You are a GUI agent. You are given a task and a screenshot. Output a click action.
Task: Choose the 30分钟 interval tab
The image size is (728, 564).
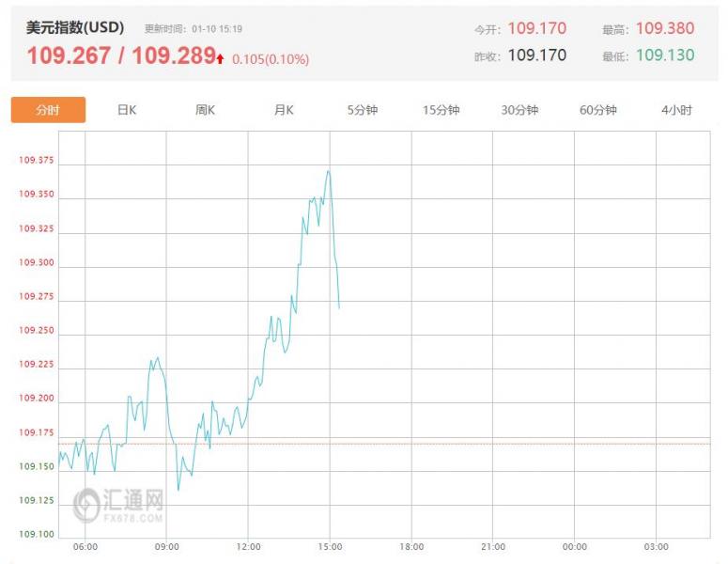pos(519,110)
